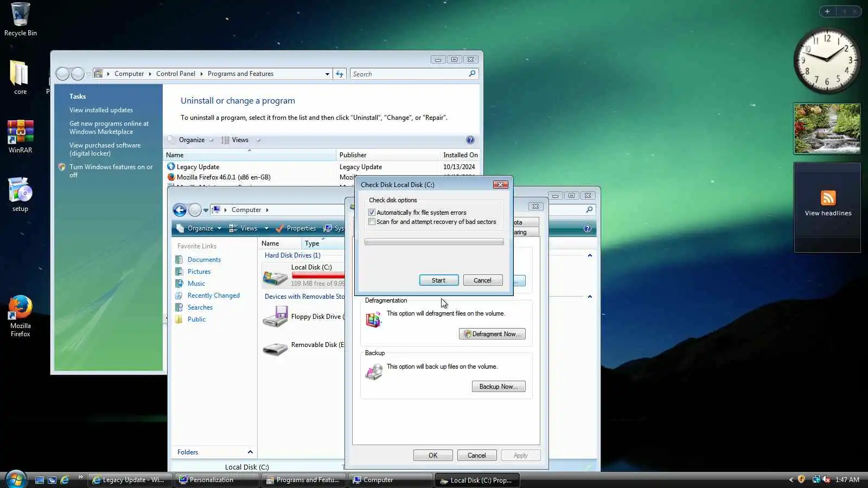The height and width of the screenshot is (488, 868).
Task: Sort programs by Name column
Action: coord(250,155)
